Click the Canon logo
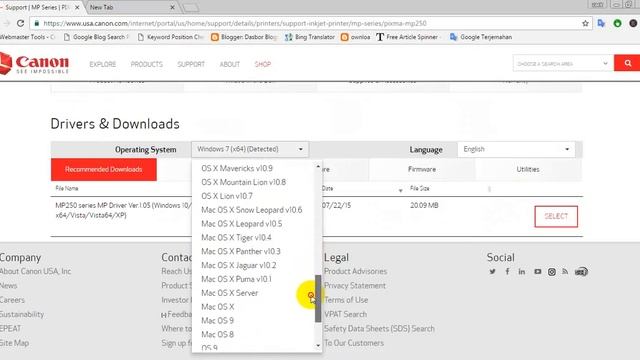 pyautogui.click(x=35, y=64)
